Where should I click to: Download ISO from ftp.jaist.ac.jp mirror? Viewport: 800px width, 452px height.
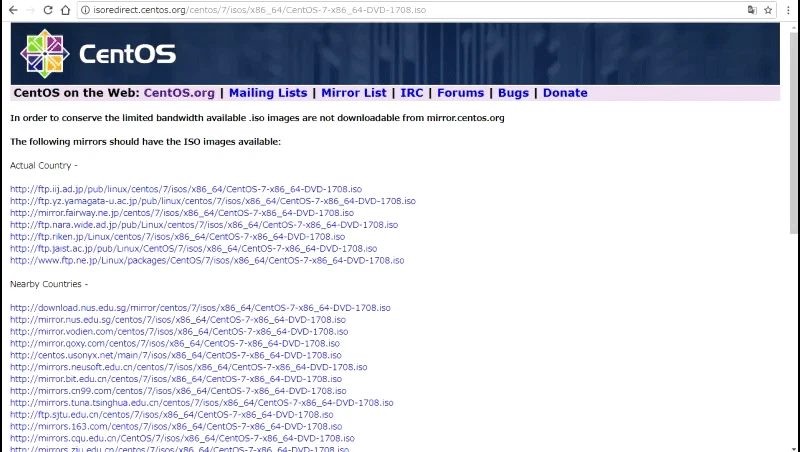coord(193,248)
